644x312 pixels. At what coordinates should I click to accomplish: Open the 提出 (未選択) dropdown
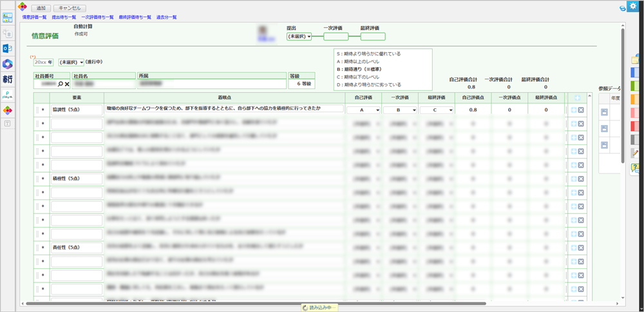pyautogui.click(x=299, y=37)
